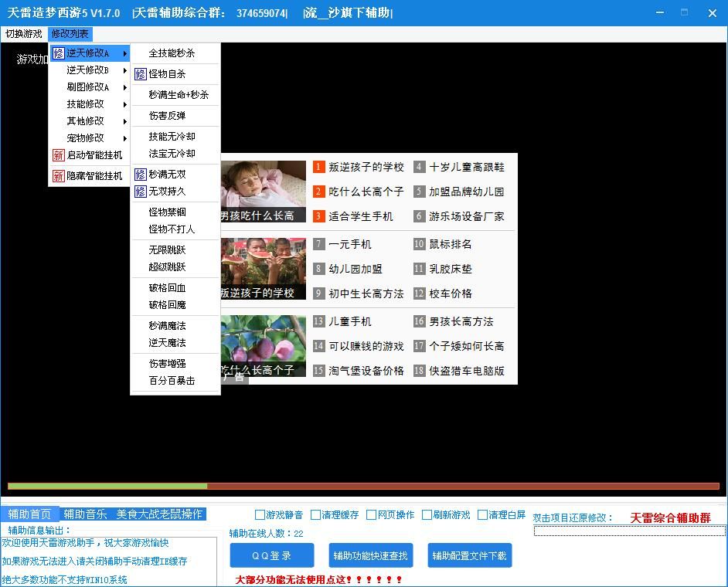Click the 修 icon next to 无双持久

click(141, 191)
